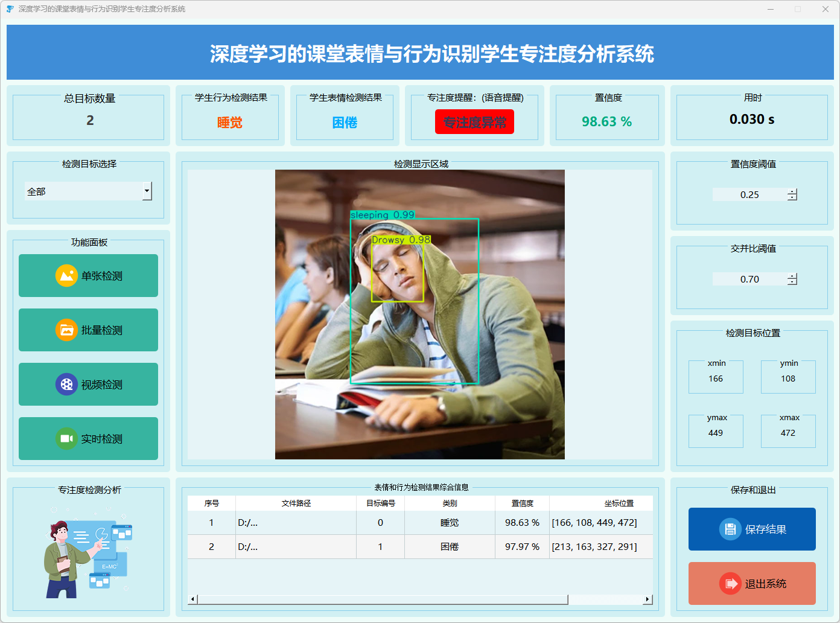840x623 pixels.
Task: Open the detection target selection dropdown
Action: pyautogui.click(x=147, y=191)
